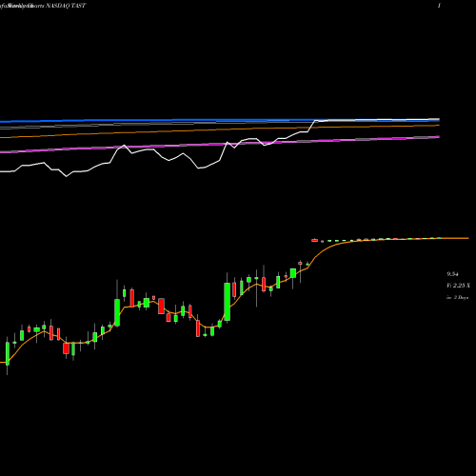Click the tallest green candlestick on the chart
Image resolution: width=476 pixels, height=476 pixels.
pyautogui.click(x=228, y=302)
